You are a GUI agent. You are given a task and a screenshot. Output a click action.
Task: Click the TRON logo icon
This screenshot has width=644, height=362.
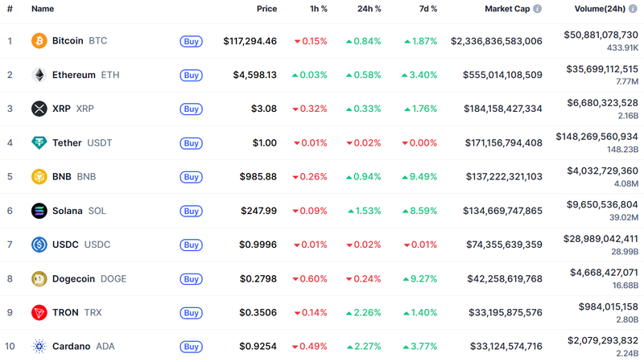click(39, 312)
